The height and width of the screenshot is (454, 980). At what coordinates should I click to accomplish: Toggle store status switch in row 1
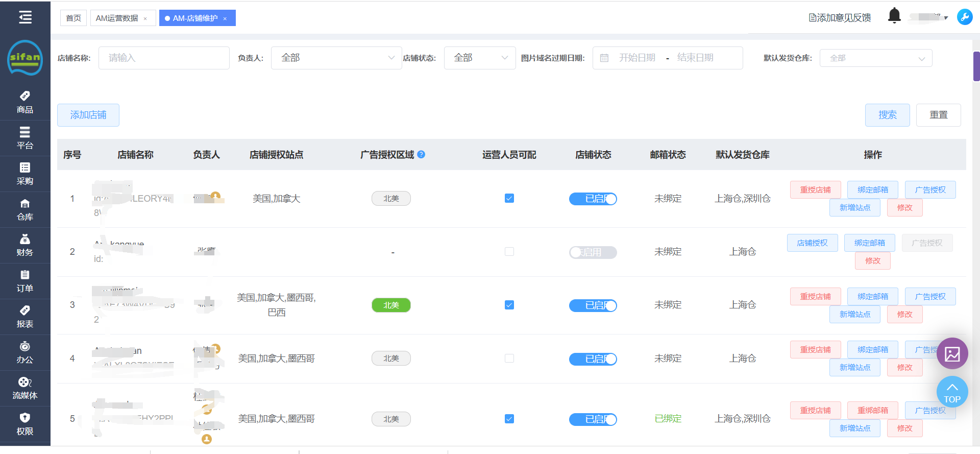pyautogui.click(x=593, y=199)
